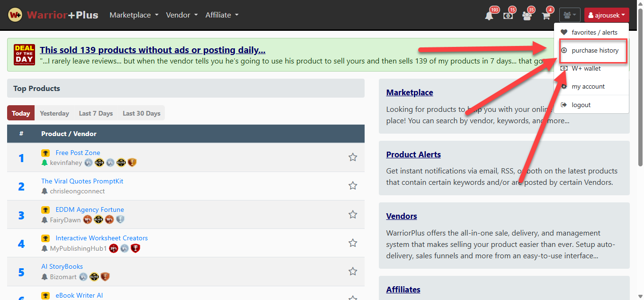The image size is (644, 300).
Task: Go to my account from the menu
Action: [x=591, y=86]
